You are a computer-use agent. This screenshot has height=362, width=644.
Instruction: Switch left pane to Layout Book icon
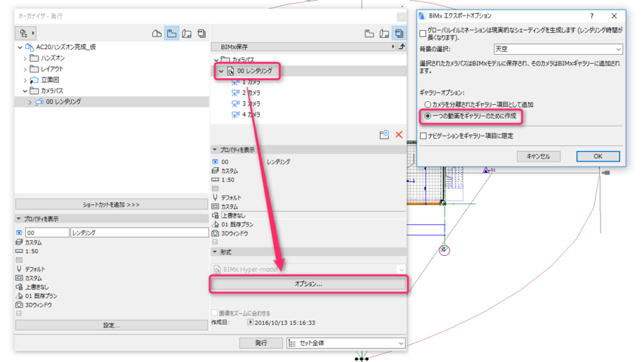click(x=186, y=33)
